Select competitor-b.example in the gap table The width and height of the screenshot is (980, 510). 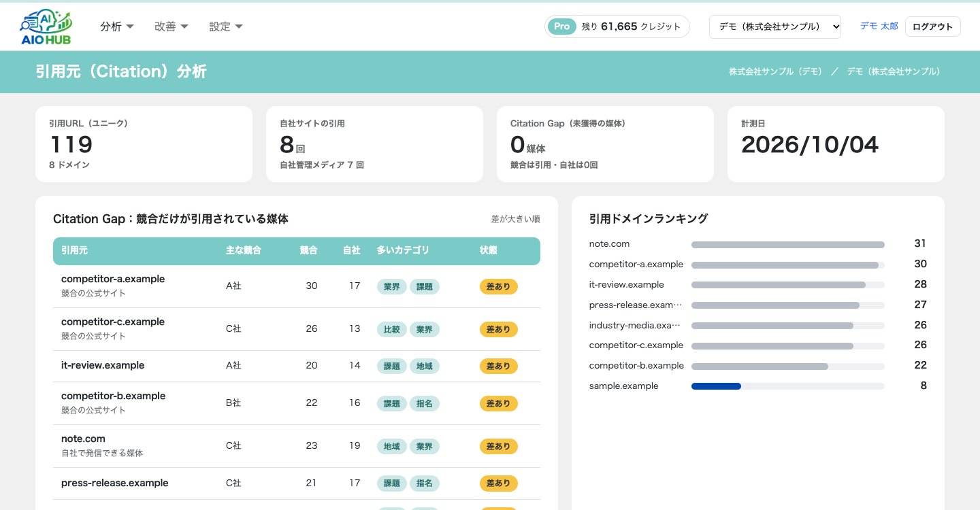pyautogui.click(x=113, y=396)
